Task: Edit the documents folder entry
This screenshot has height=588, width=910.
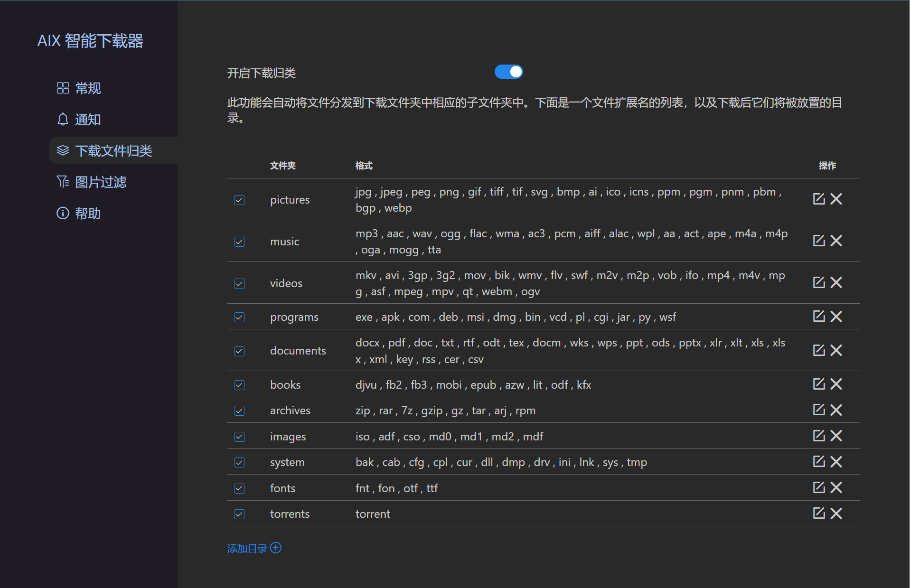Action: click(x=819, y=350)
